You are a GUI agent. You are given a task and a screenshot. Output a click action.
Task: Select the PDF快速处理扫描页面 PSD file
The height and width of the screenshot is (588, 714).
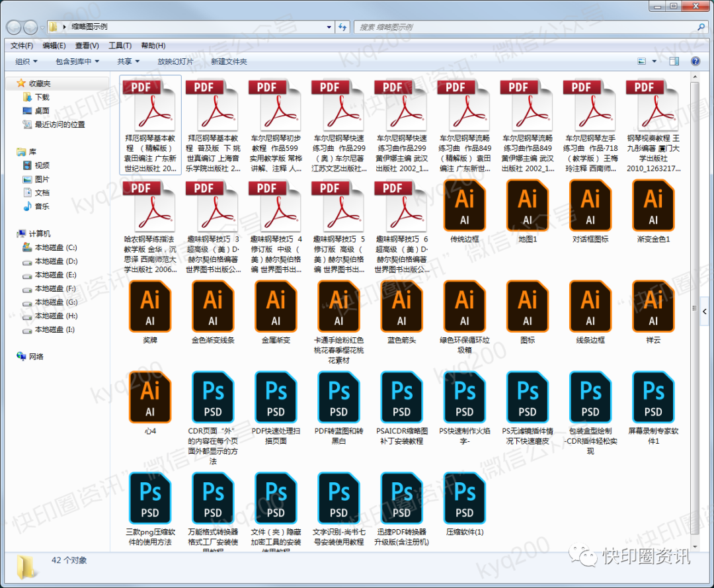click(x=276, y=408)
